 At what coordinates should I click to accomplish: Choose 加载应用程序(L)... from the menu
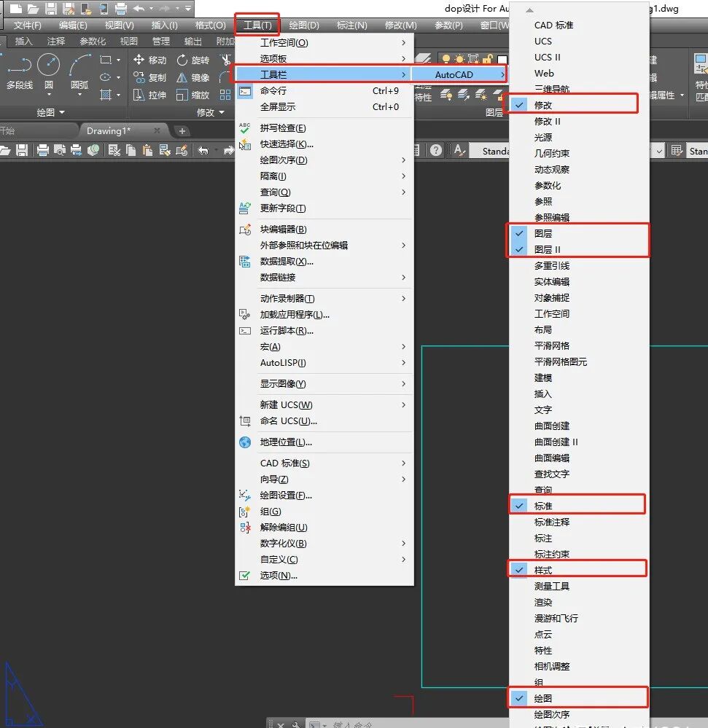[x=324, y=314]
